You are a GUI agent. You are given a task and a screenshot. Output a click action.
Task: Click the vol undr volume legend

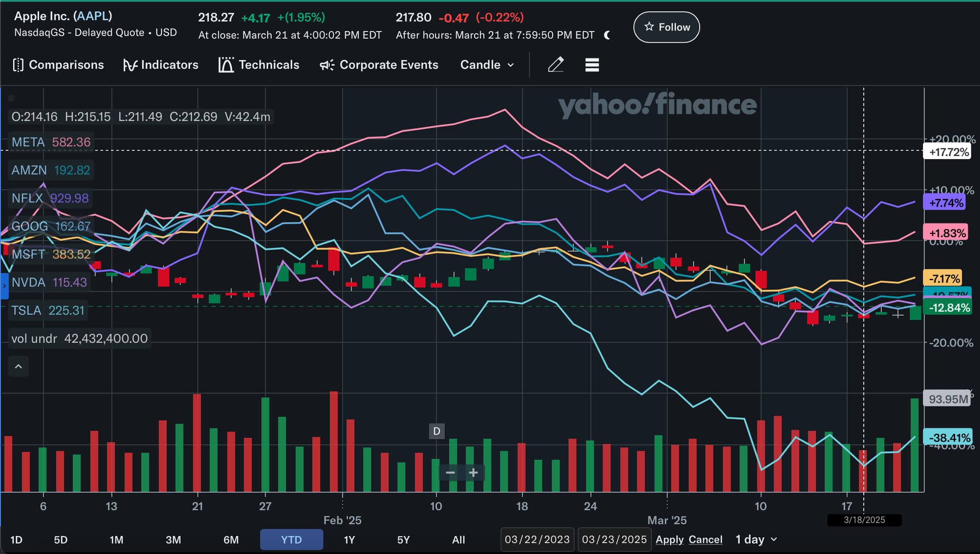pyautogui.click(x=80, y=338)
